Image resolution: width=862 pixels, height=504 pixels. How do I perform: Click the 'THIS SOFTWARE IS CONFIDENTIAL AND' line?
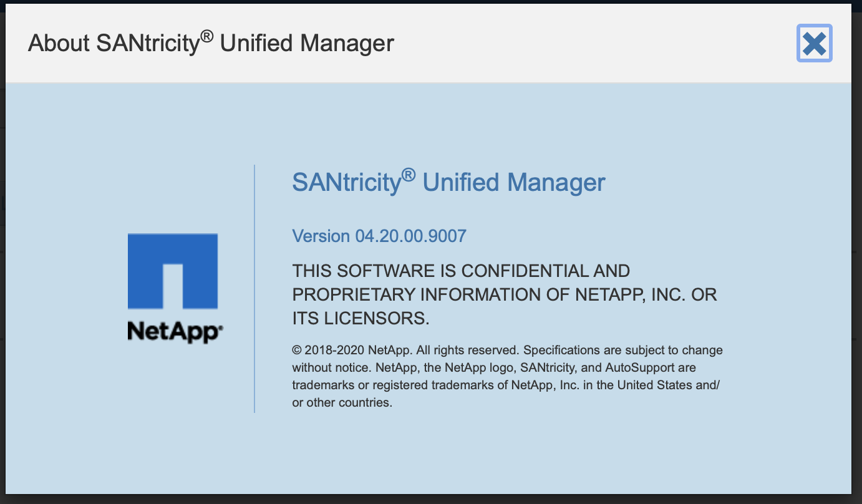(461, 271)
